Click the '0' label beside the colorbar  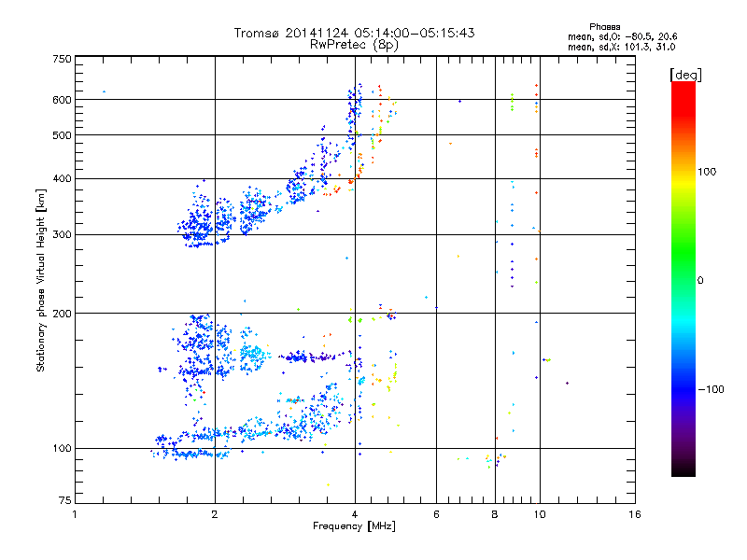pos(700,281)
